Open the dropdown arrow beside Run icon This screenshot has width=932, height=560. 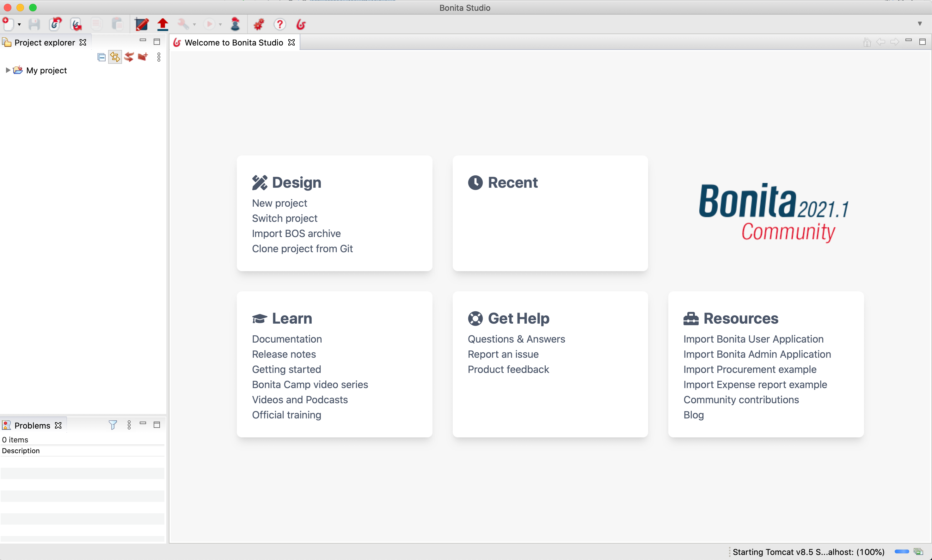tap(220, 25)
